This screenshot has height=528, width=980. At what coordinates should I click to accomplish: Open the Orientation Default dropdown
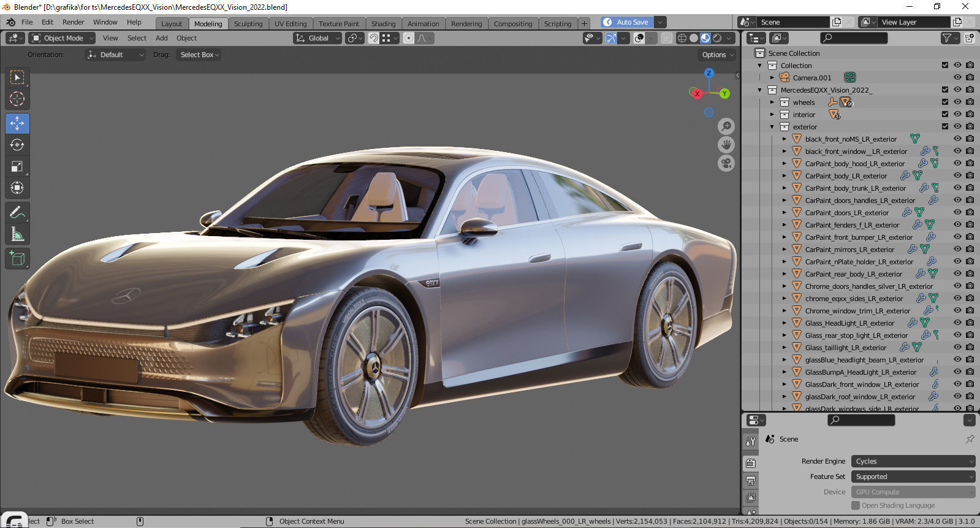coord(115,55)
